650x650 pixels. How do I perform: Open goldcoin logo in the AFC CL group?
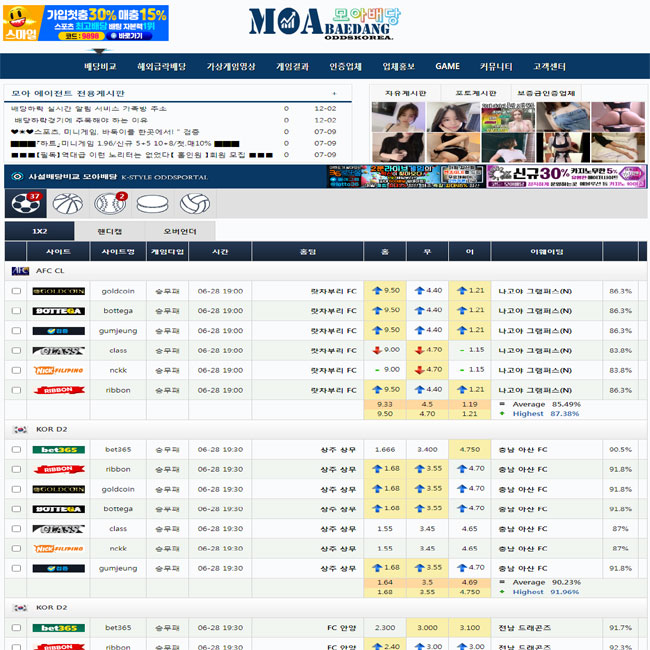click(58, 291)
